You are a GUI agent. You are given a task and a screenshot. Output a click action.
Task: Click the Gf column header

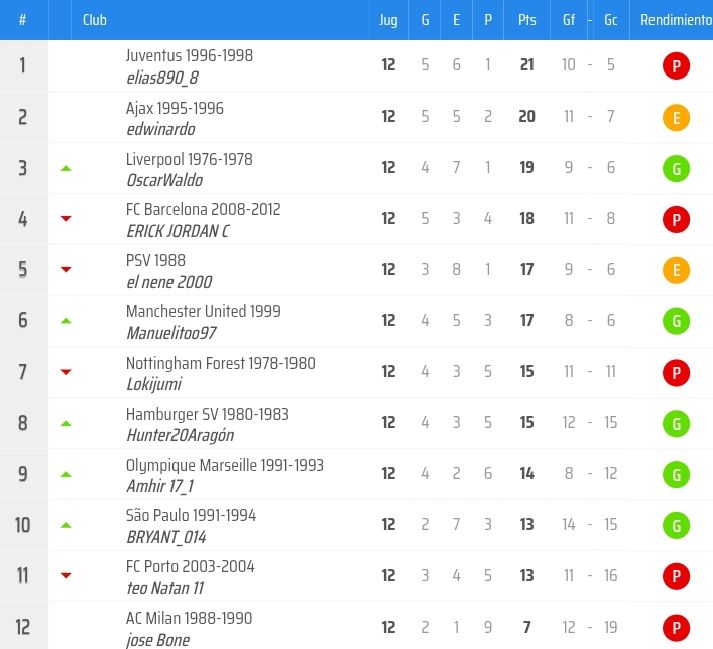pyautogui.click(x=569, y=20)
